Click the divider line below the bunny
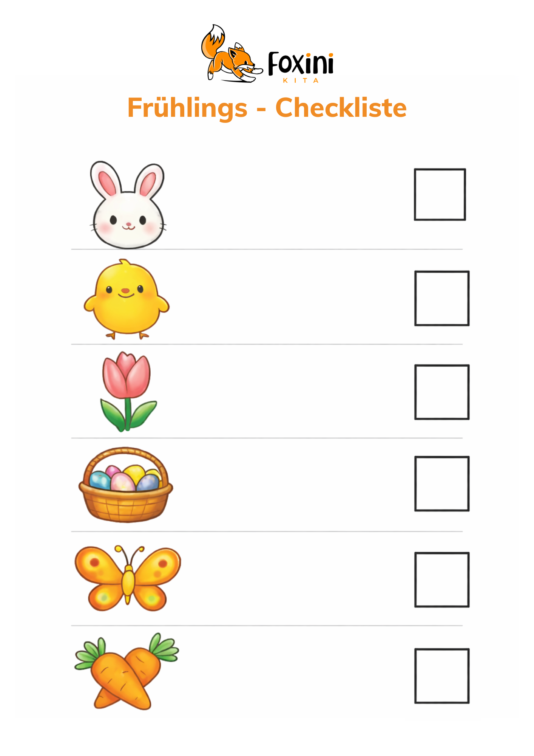Image resolution: width=534 pixels, height=756 pixels. 267,249
